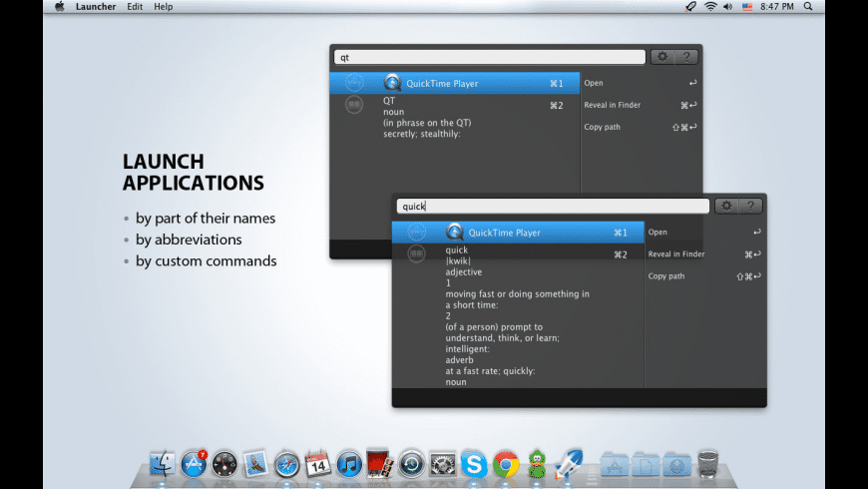
Task: Choose Reveal in Finder in qt window
Action: (641, 105)
